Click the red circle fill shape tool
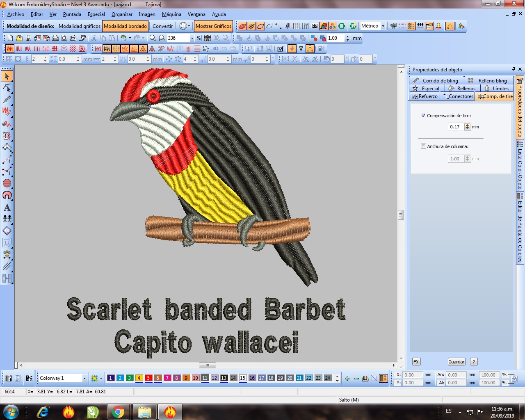525x420 pixels. pos(7,183)
